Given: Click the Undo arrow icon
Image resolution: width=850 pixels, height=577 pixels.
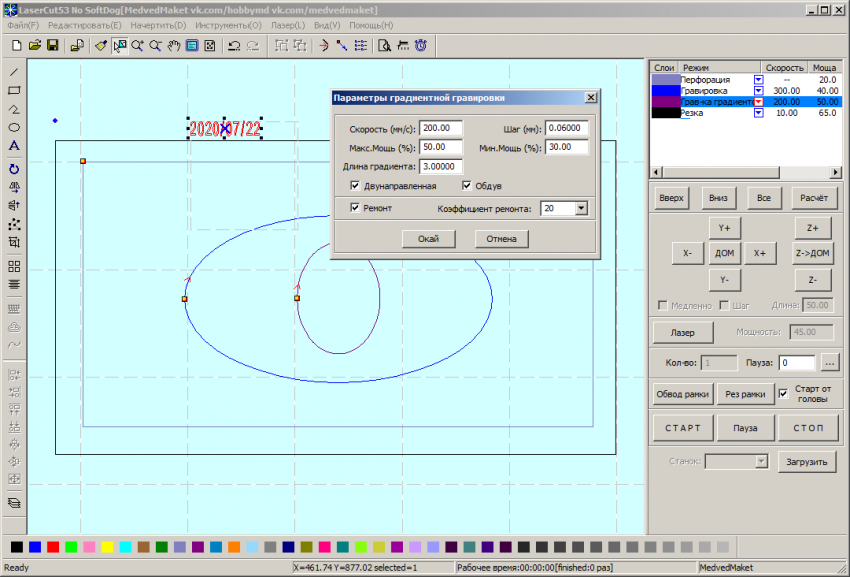Looking at the screenshot, I should coord(234,46).
